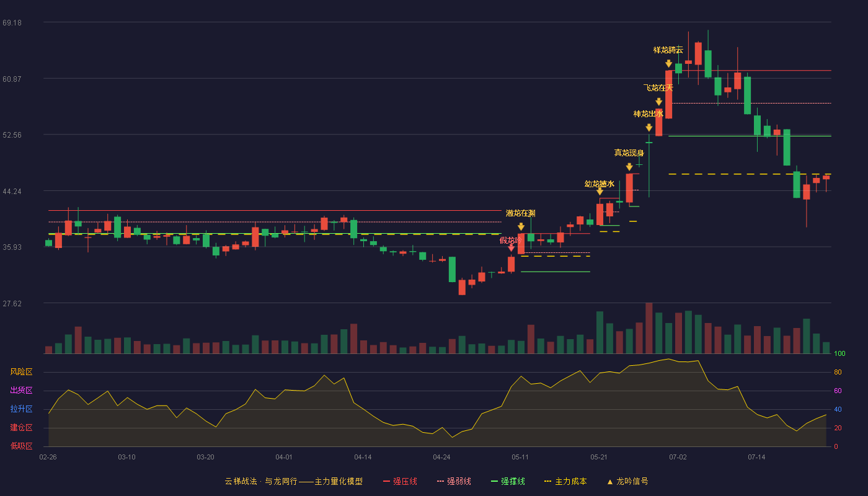The image size is (868, 496).
Task: Click the 04-01 date label
Action: tap(284, 457)
